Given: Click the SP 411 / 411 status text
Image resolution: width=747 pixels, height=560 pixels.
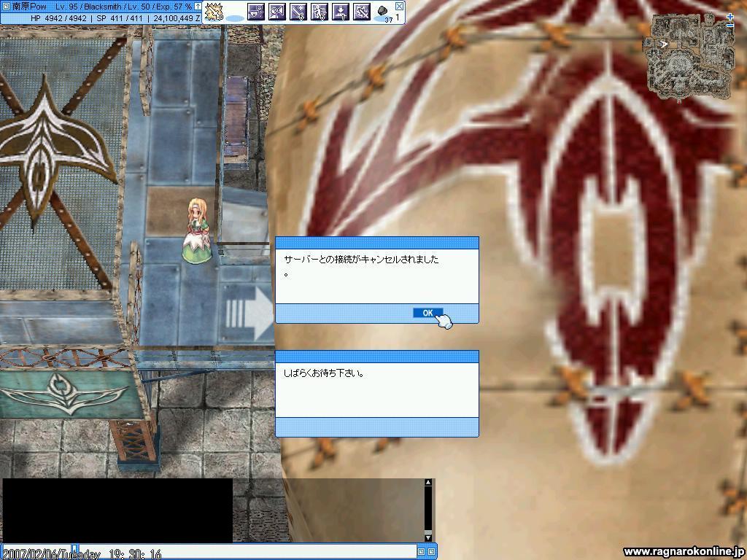Looking at the screenshot, I should [119, 18].
